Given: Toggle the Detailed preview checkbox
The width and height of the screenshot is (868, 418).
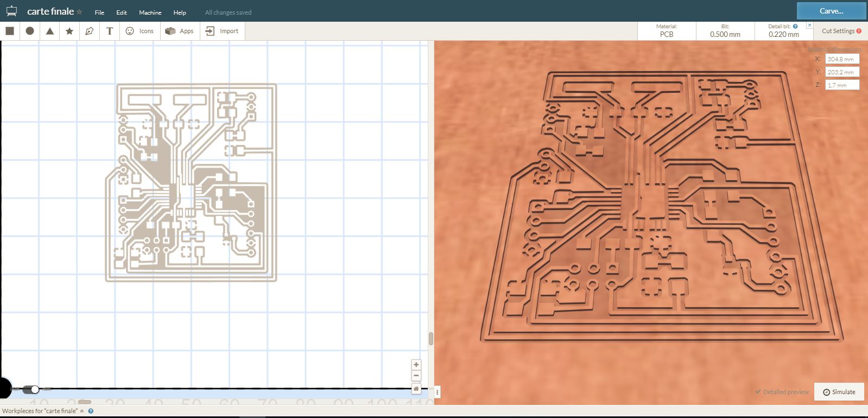Looking at the screenshot, I should pyautogui.click(x=782, y=392).
